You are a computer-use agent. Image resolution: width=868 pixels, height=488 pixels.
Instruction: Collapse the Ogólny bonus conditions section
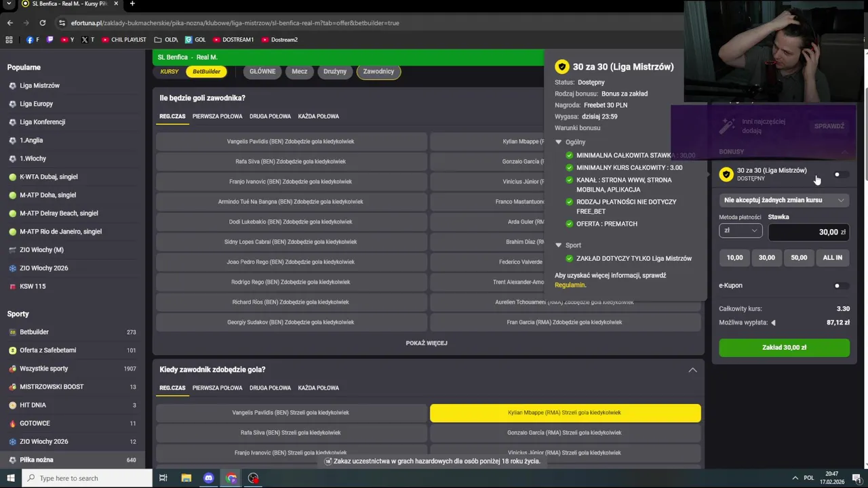[559, 142]
